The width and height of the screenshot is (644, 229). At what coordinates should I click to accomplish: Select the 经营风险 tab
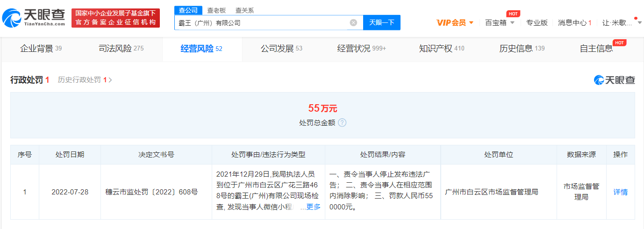point(201,49)
